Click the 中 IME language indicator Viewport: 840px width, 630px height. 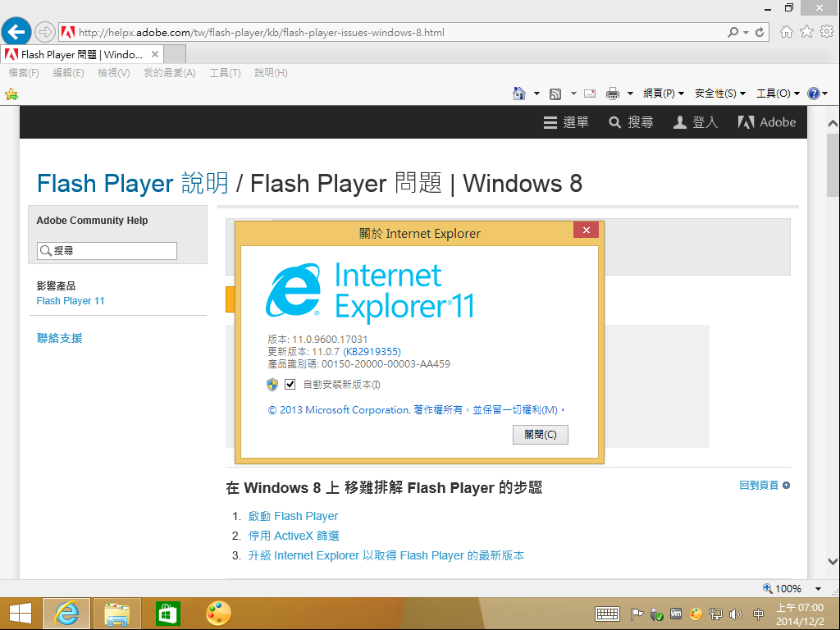pyautogui.click(x=758, y=614)
